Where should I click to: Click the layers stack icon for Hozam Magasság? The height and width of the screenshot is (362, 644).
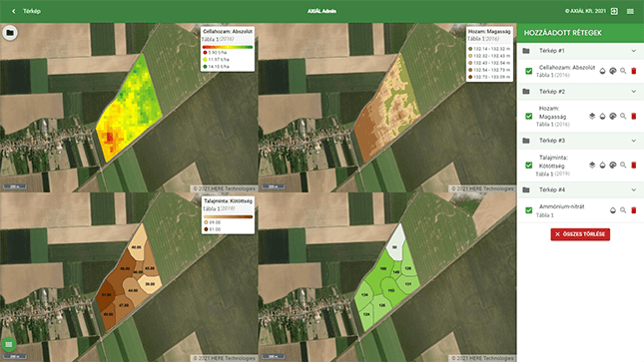(592, 116)
